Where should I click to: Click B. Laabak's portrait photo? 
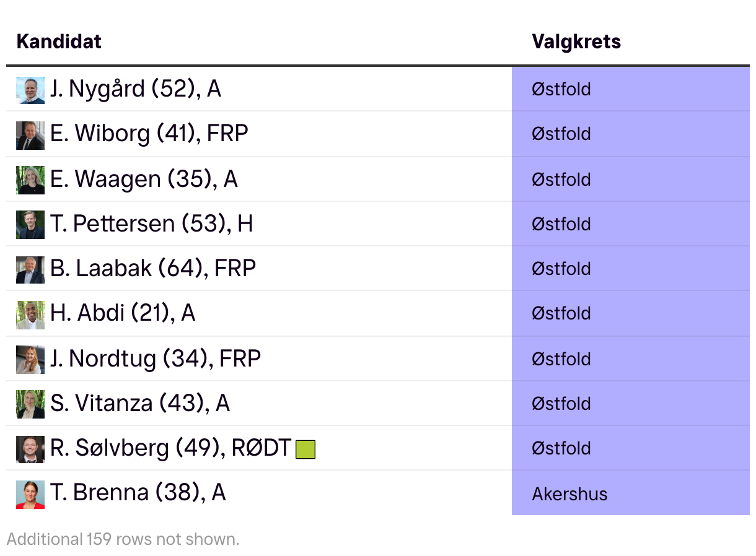30,269
